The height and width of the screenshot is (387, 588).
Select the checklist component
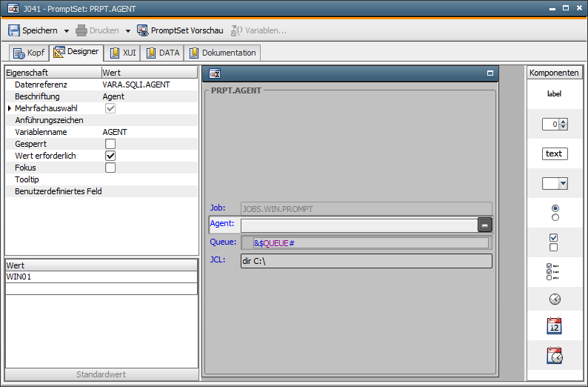(554, 271)
